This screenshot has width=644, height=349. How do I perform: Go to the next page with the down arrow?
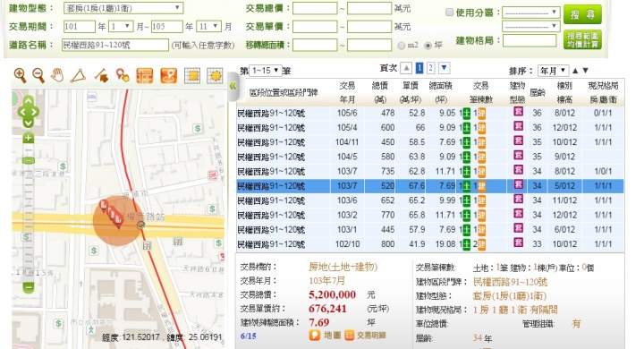coord(444,68)
